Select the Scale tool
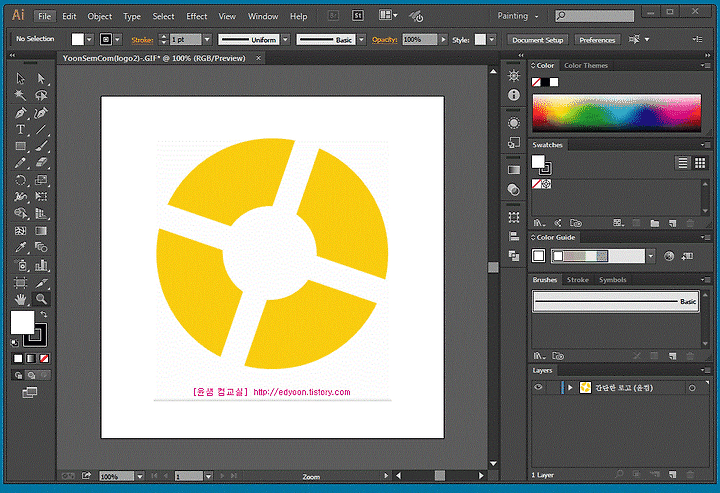 (x=41, y=180)
